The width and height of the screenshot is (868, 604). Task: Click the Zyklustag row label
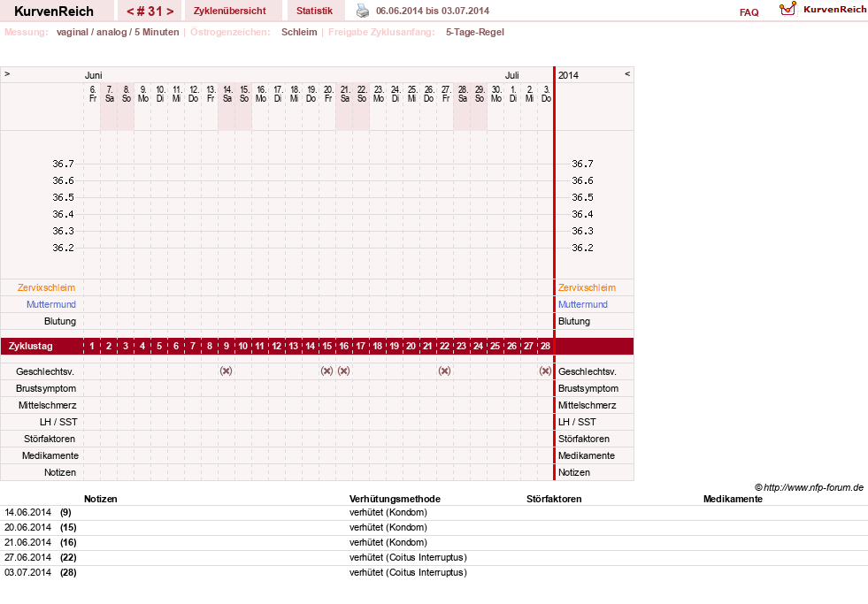[x=31, y=347]
